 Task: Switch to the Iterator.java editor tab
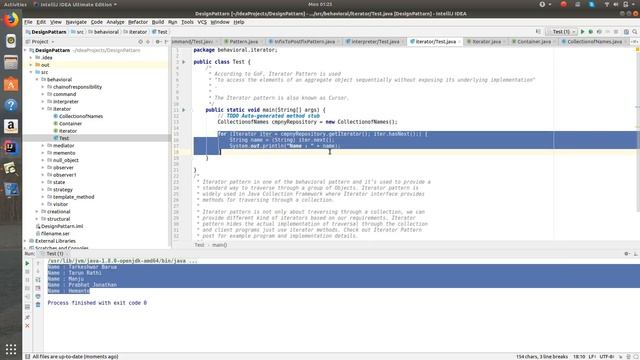pyautogui.click(x=486, y=42)
